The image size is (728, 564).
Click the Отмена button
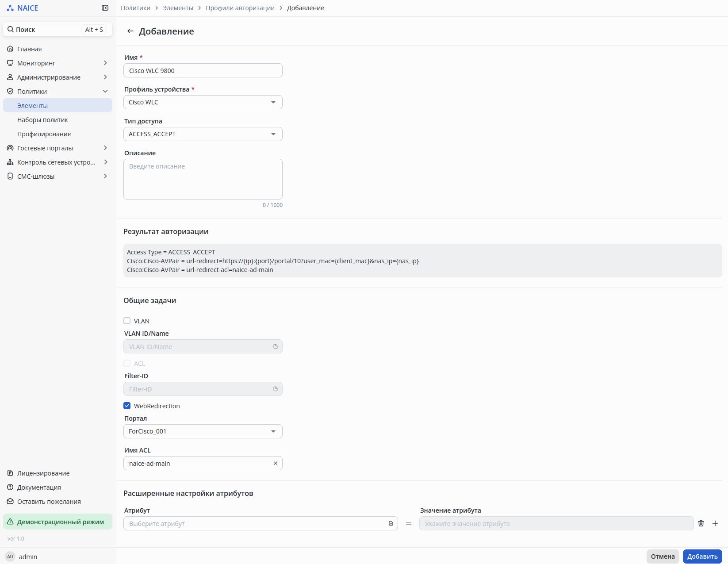click(663, 556)
